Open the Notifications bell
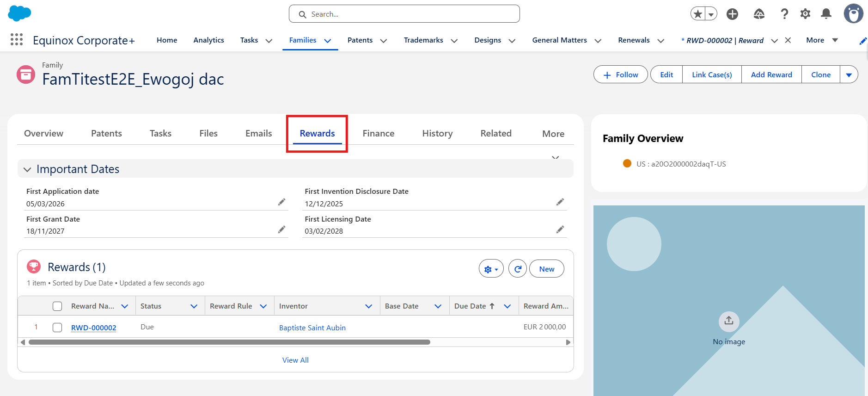The width and height of the screenshot is (868, 396). (826, 14)
